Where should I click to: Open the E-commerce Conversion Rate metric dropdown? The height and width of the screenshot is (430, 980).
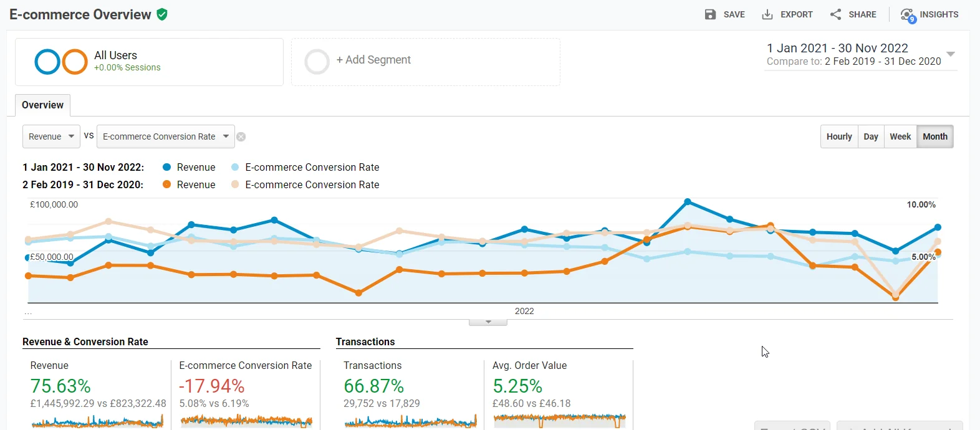166,136
